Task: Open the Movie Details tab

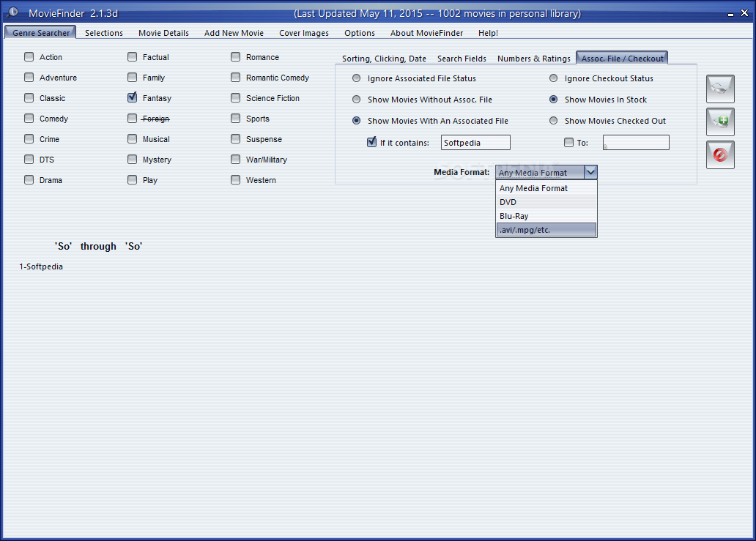Action: point(163,33)
